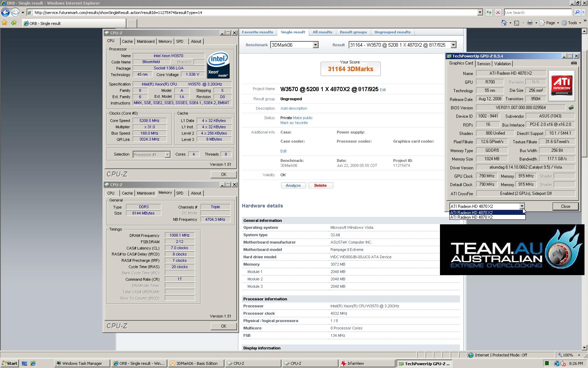Click the Show Desktop quick launch icon
The width and height of the screenshot is (588, 368).
[24, 363]
